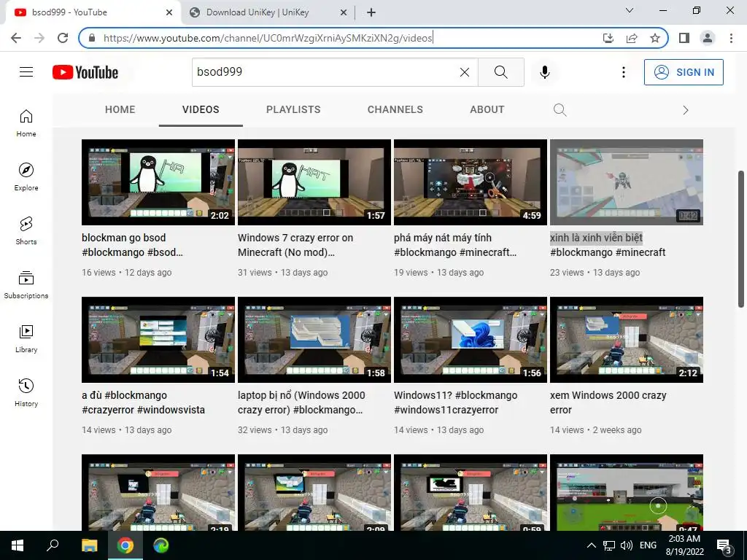Open a đù #blockmango video thumbnail
The height and width of the screenshot is (560, 747).
(158, 340)
